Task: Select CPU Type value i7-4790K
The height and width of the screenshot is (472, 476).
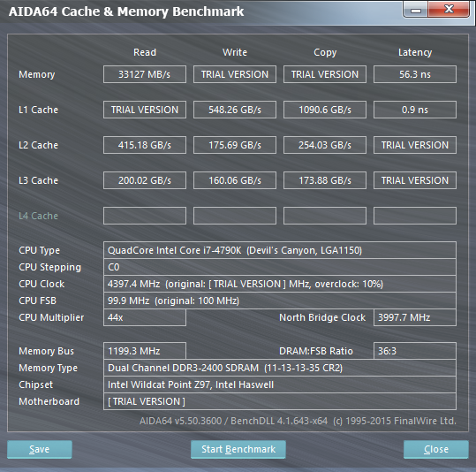Action: (x=280, y=250)
